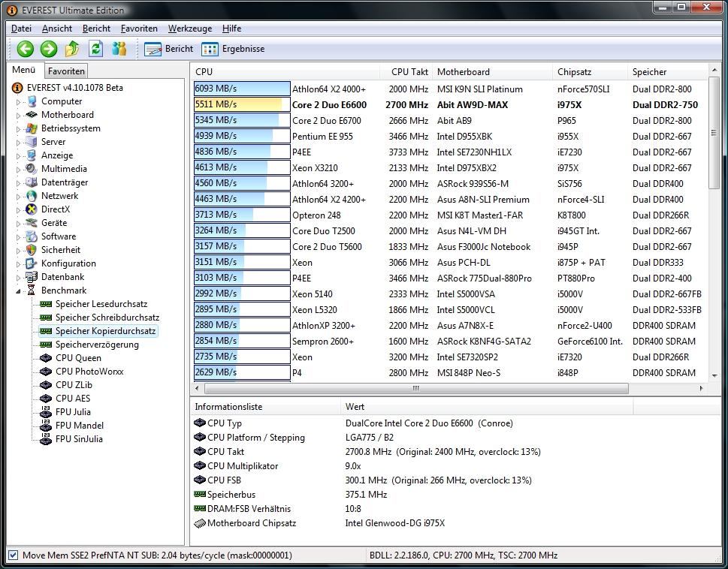The height and width of the screenshot is (569, 728).
Task: Select CPU PhotoWorxx benchmark
Action: pyautogui.click(x=89, y=372)
